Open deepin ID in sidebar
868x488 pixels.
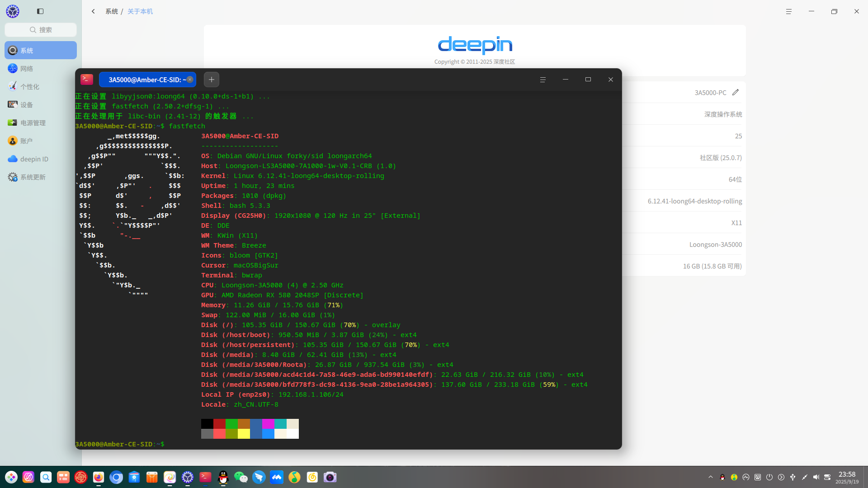34,159
